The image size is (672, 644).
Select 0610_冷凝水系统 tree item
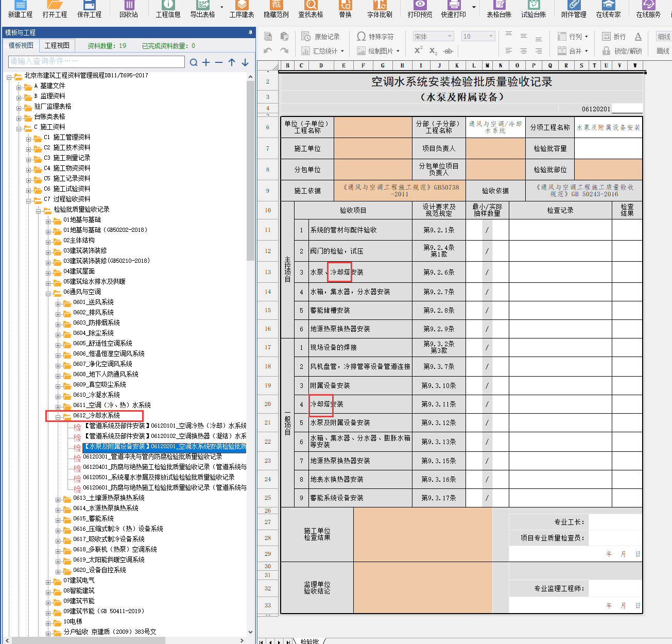pyautogui.click(x=96, y=395)
